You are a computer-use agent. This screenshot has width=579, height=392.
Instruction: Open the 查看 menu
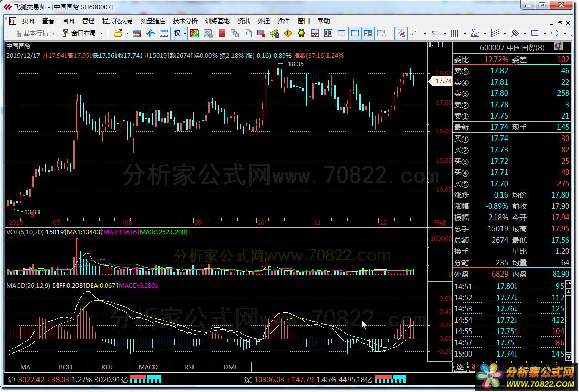pyautogui.click(x=48, y=21)
